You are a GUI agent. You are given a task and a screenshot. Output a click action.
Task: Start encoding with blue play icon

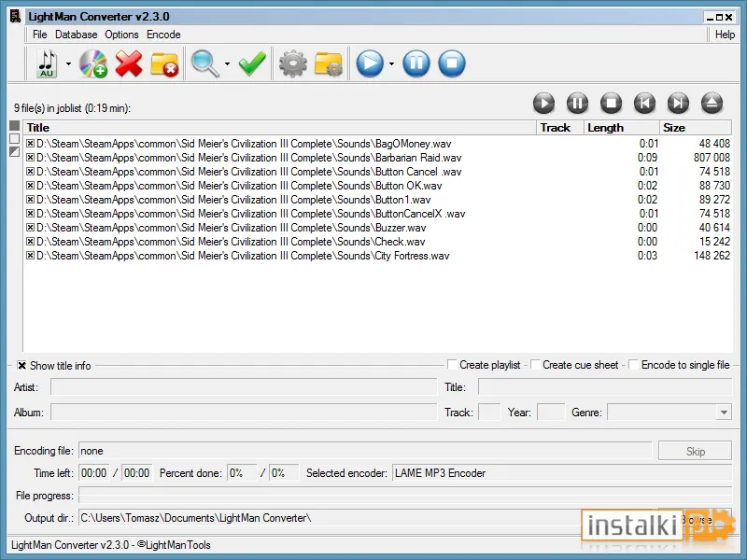(370, 63)
